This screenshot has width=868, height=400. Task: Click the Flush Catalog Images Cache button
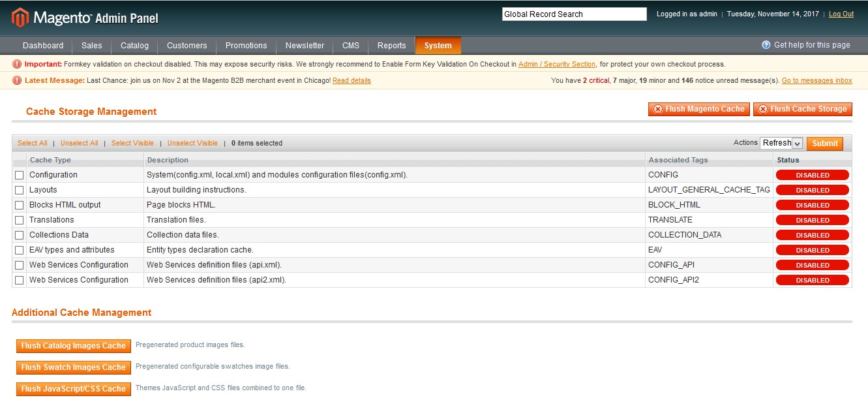pos(73,346)
